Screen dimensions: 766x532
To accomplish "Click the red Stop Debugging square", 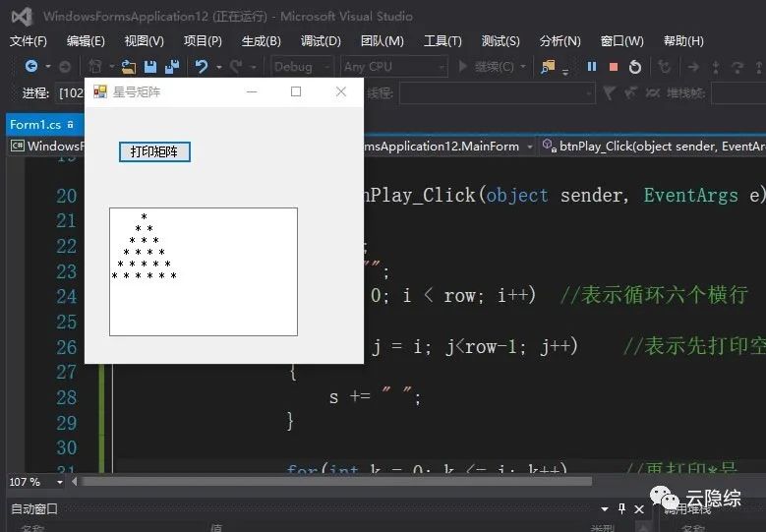I will point(614,67).
